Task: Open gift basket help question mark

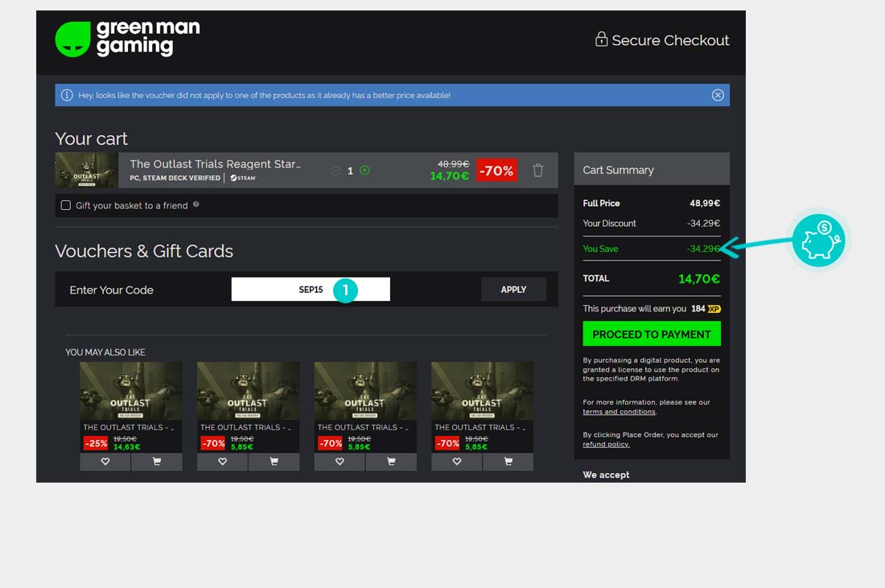Action: pyautogui.click(x=196, y=204)
